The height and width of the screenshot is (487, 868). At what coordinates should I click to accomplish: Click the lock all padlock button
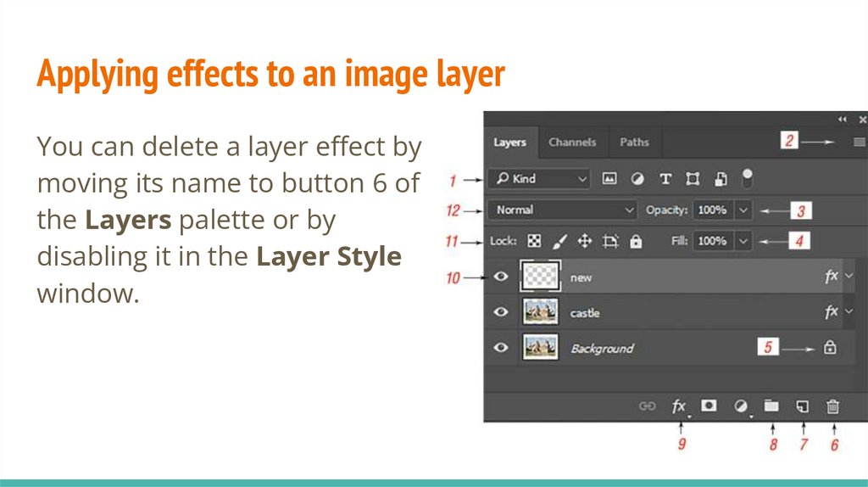[x=636, y=242]
